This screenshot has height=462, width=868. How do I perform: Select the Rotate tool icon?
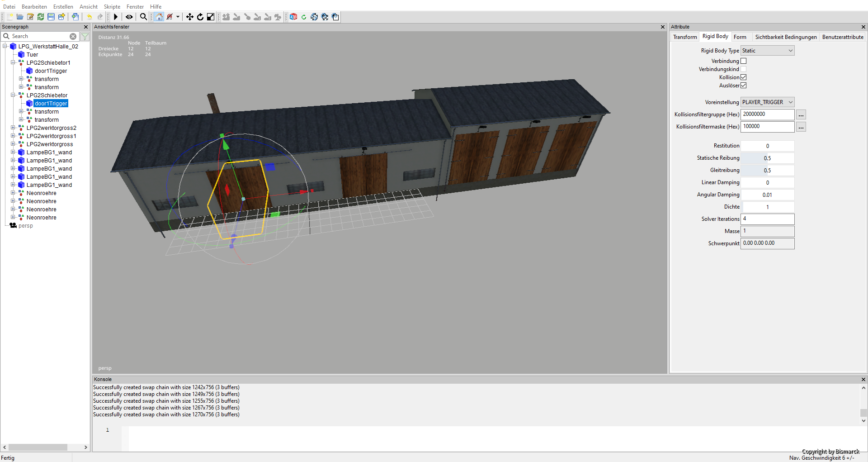(200, 17)
